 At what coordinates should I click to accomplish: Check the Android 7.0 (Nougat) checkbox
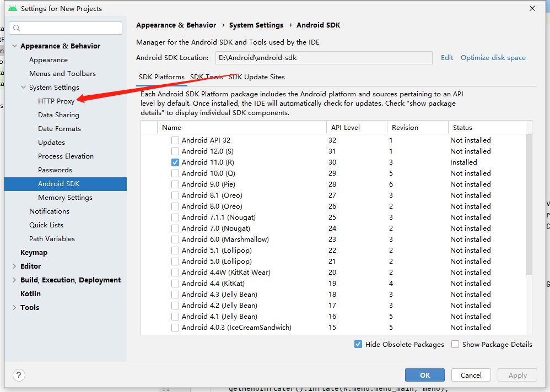pos(175,228)
